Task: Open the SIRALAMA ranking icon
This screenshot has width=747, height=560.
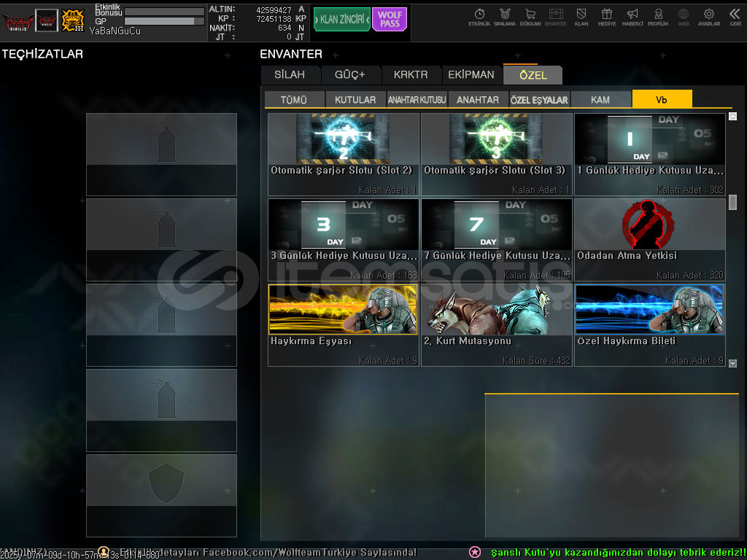Action: click(505, 17)
